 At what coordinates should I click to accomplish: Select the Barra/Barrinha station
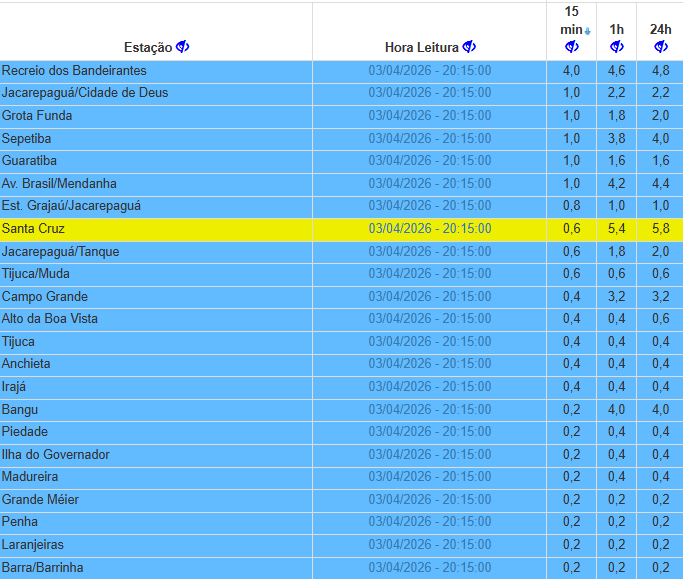tap(43, 568)
